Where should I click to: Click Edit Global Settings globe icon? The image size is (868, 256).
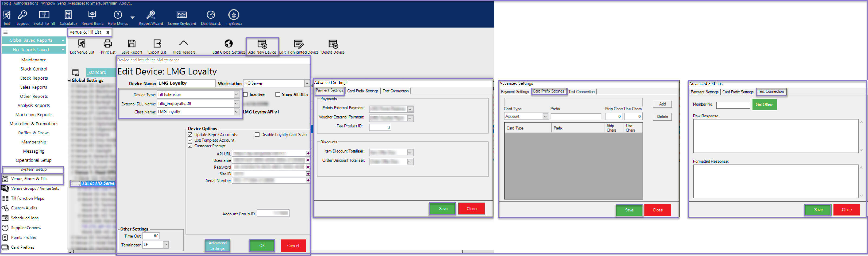(228, 44)
